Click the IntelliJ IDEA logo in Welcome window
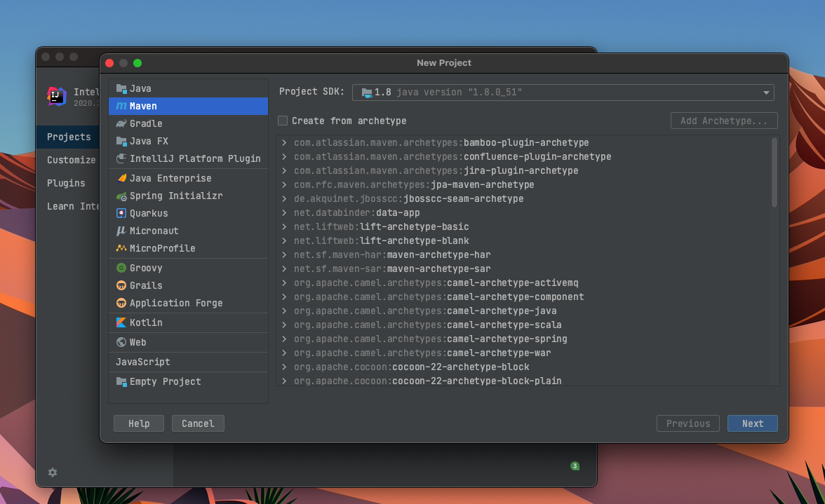The height and width of the screenshot is (504, 825). (56, 96)
